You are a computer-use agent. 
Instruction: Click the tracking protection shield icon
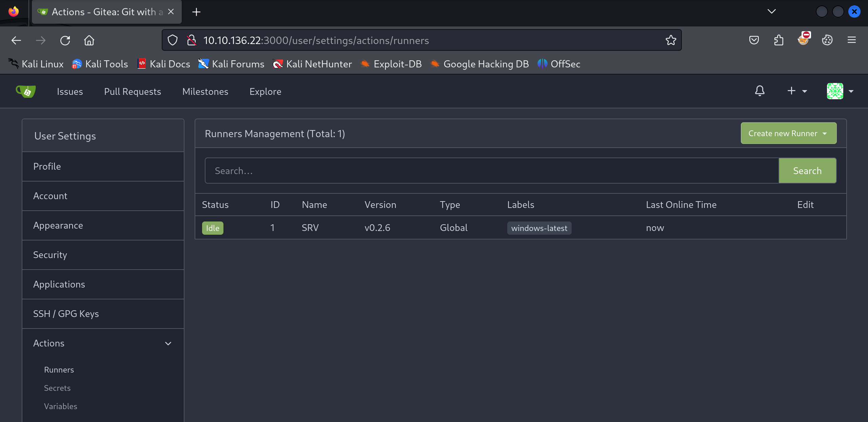click(x=173, y=40)
